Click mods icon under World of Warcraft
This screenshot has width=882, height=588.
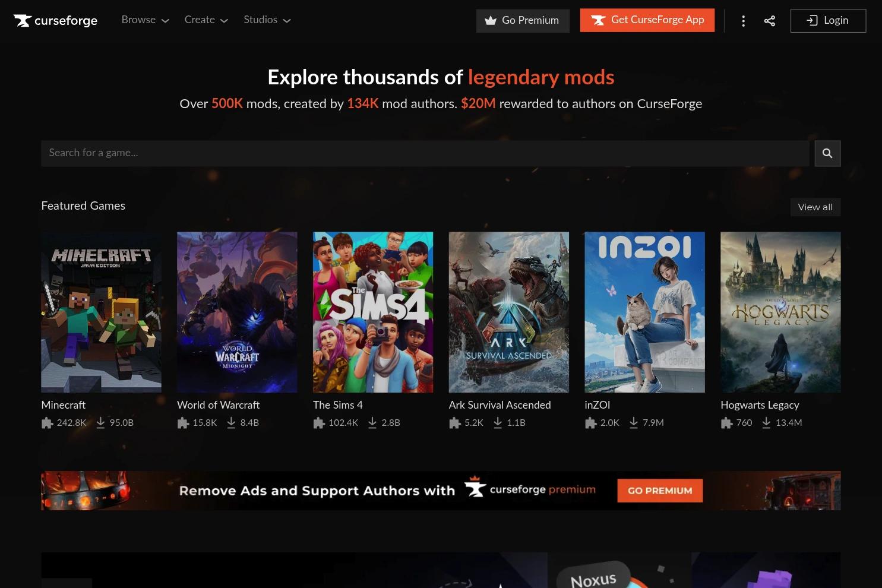coord(183,423)
